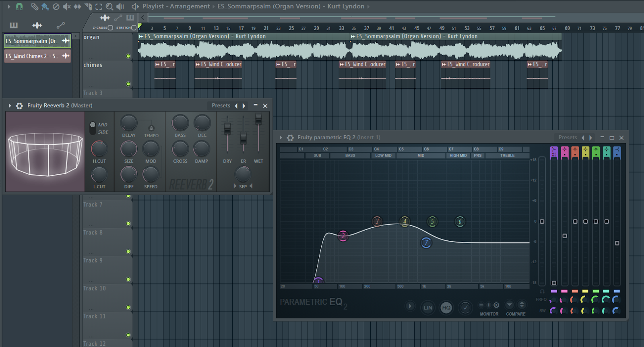Mute Track 10
The width and height of the screenshot is (644, 347).
click(x=128, y=307)
